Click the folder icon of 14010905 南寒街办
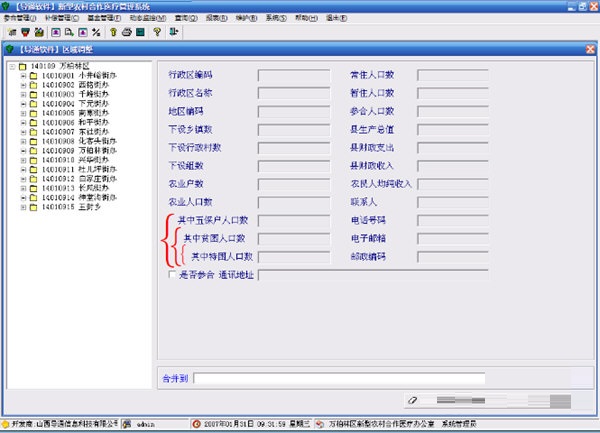The height and width of the screenshot is (433, 600). tap(34, 113)
